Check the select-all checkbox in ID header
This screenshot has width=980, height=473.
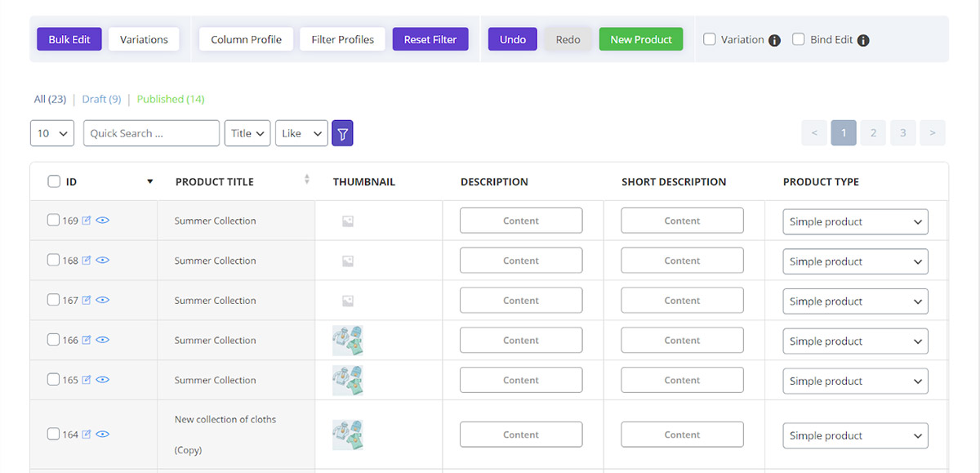(x=54, y=181)
